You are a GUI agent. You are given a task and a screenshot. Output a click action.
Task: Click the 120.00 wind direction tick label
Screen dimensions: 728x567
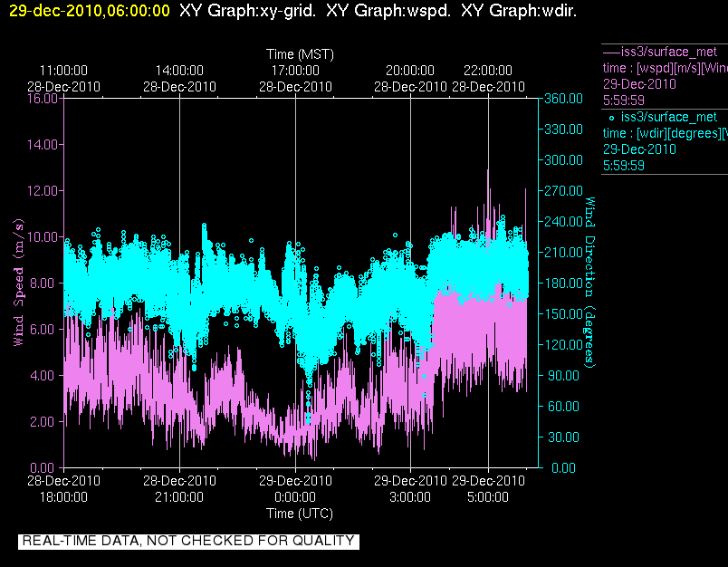point(563,344)
